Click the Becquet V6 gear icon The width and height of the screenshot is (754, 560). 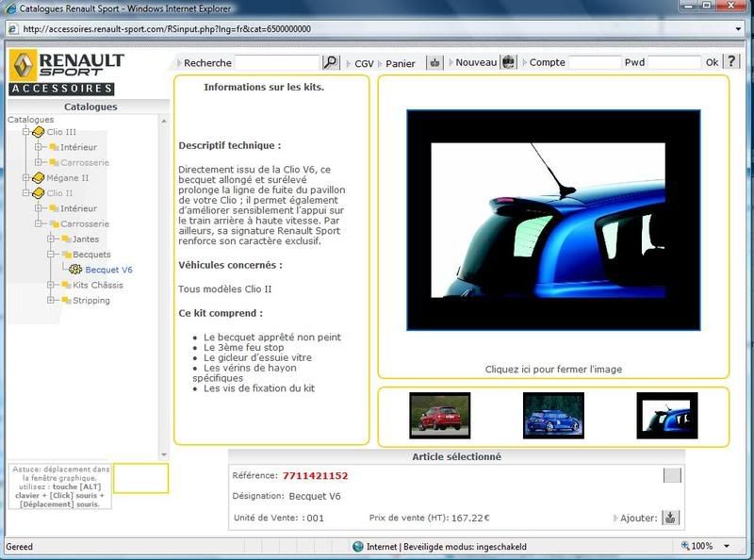click(75, 270)
